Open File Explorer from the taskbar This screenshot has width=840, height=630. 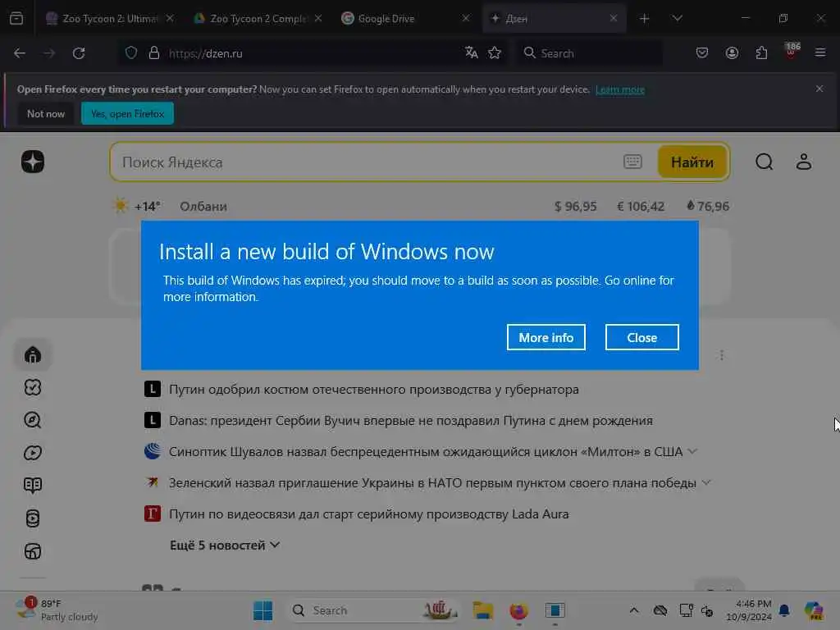point(482,610)
